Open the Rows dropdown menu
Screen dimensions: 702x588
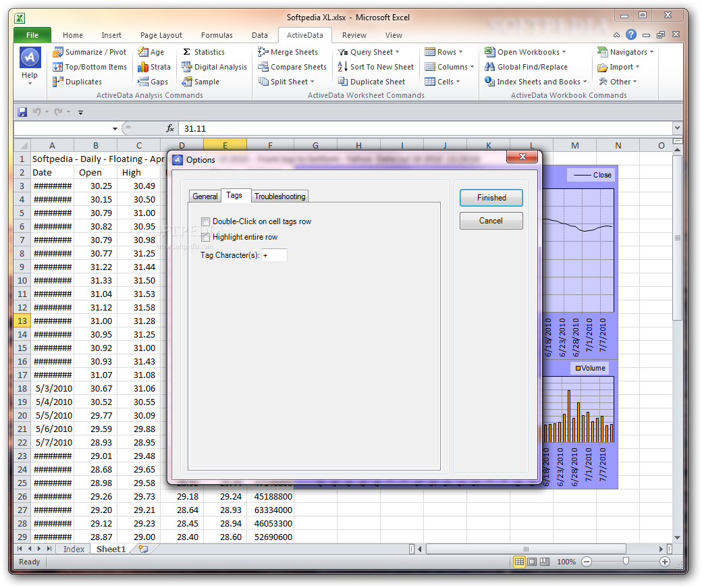(x=460, y=52)
